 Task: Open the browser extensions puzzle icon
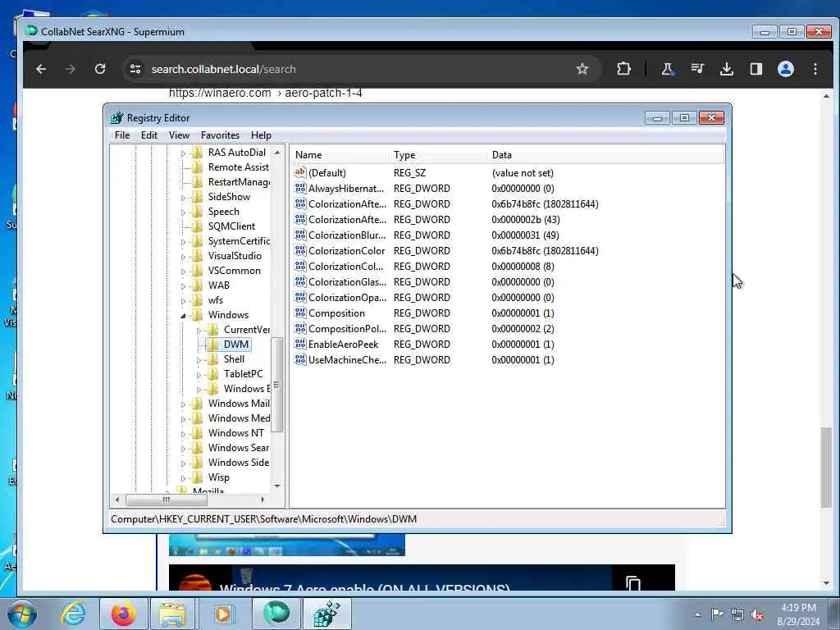point(623,69)
